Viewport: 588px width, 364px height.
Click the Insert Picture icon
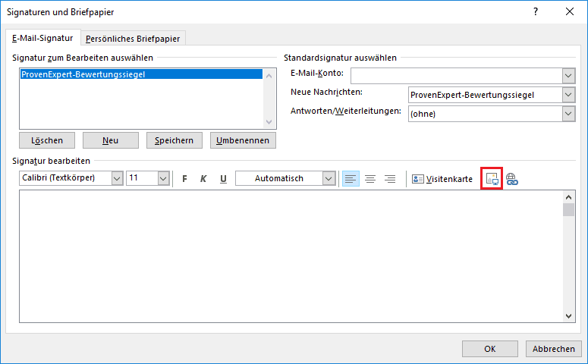(492, 179)
